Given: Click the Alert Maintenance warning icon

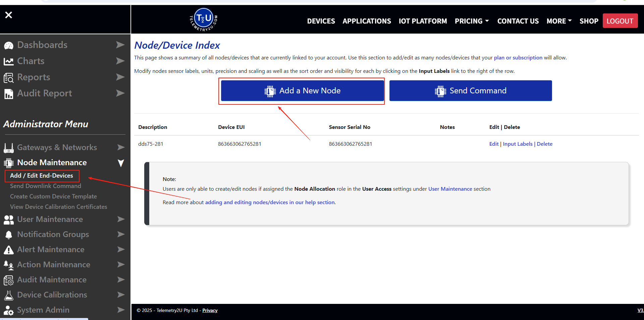Looking at the screenshot, I should (x=9, y=250).
